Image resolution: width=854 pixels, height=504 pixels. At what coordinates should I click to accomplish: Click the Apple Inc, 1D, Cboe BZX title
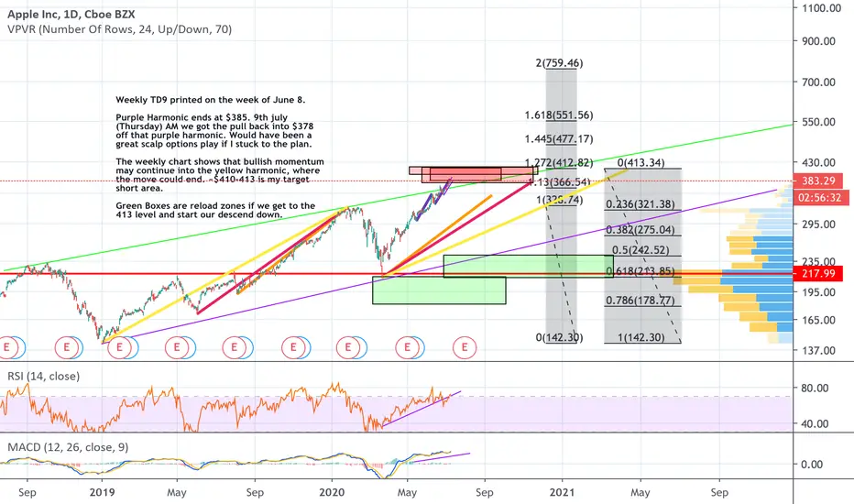71,15
